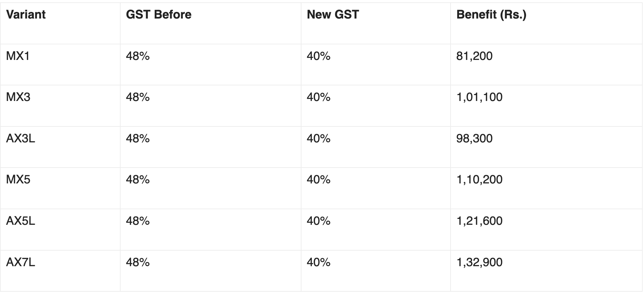Click the GST Before column header
The height and width of the screenshot is (292, 644).
(x=158, y=15)
